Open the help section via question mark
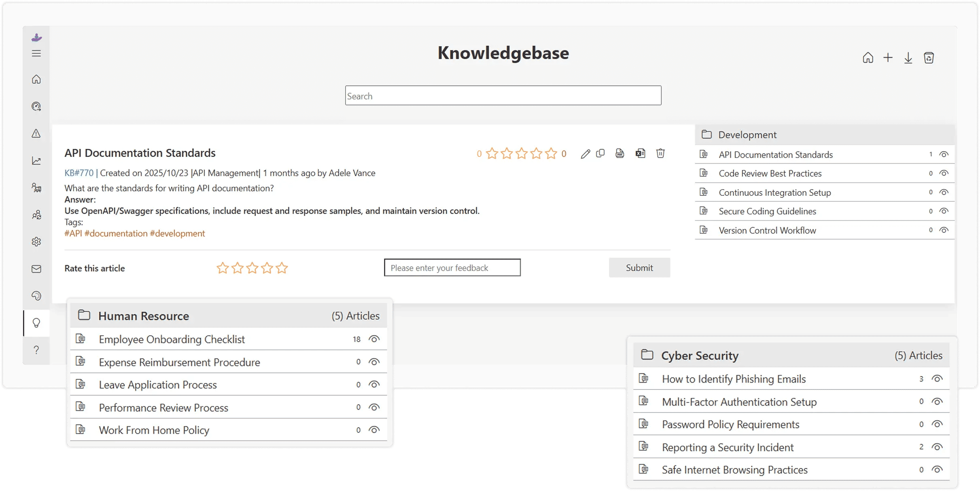Screen dimensions: 980x491 36,349
